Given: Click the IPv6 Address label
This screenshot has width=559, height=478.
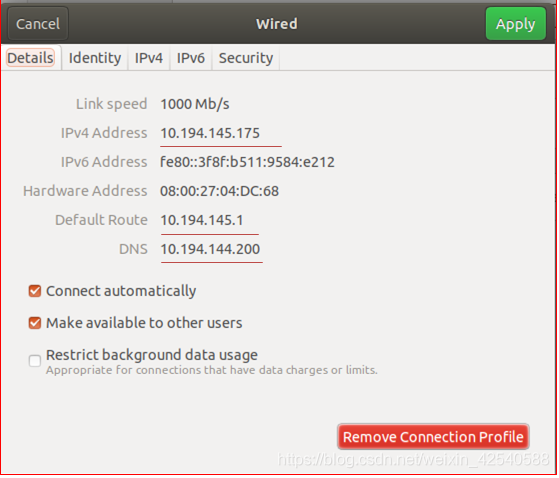Looking at the screenshot, I should [104, 162].
